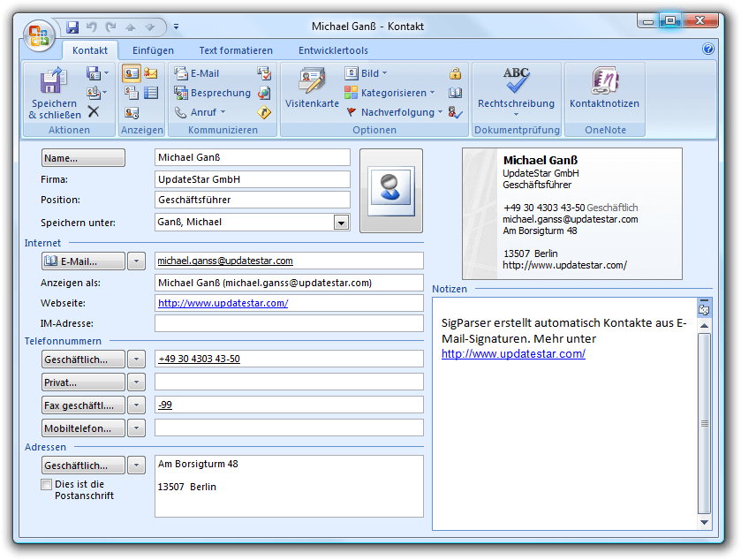Toggle the private lock icon in Optionen
This screenshot has height=560, width=741.
[x=456, y=73]
